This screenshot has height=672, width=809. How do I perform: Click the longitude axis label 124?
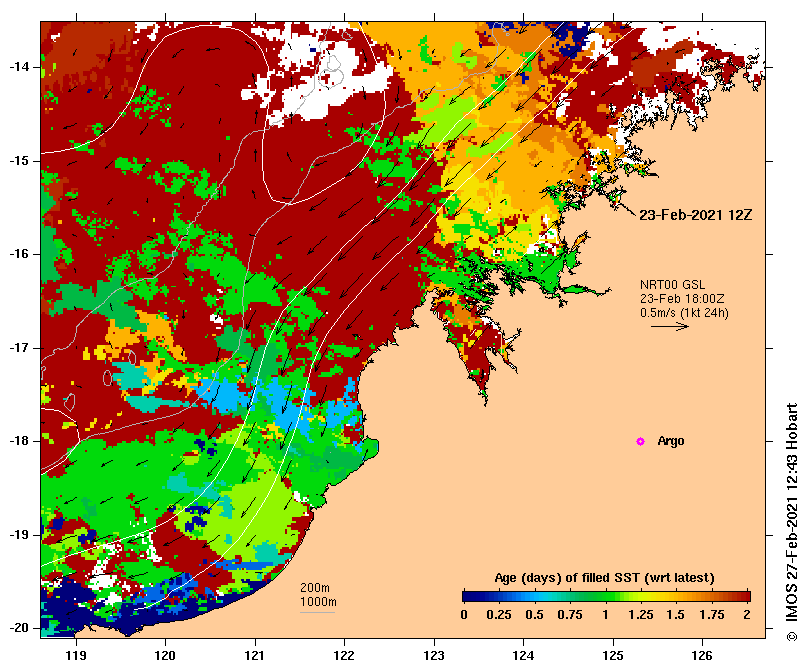[524, 655]
